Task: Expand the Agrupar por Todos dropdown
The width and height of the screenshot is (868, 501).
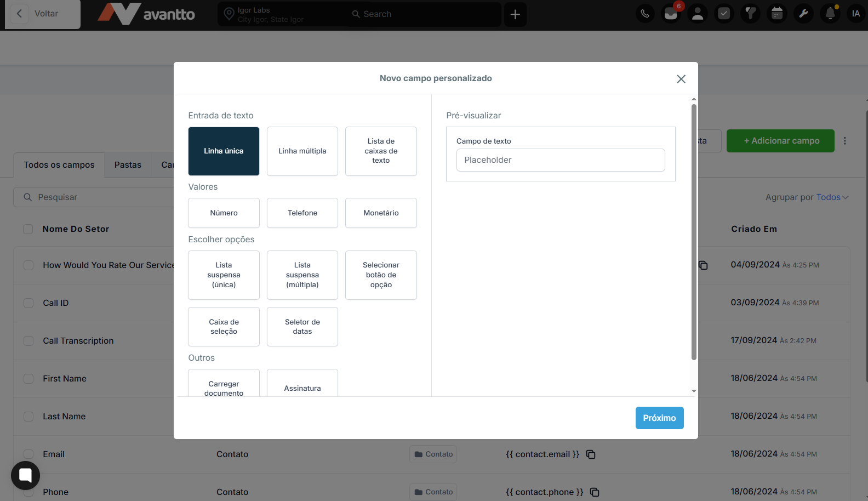Action: click(832, 197)
